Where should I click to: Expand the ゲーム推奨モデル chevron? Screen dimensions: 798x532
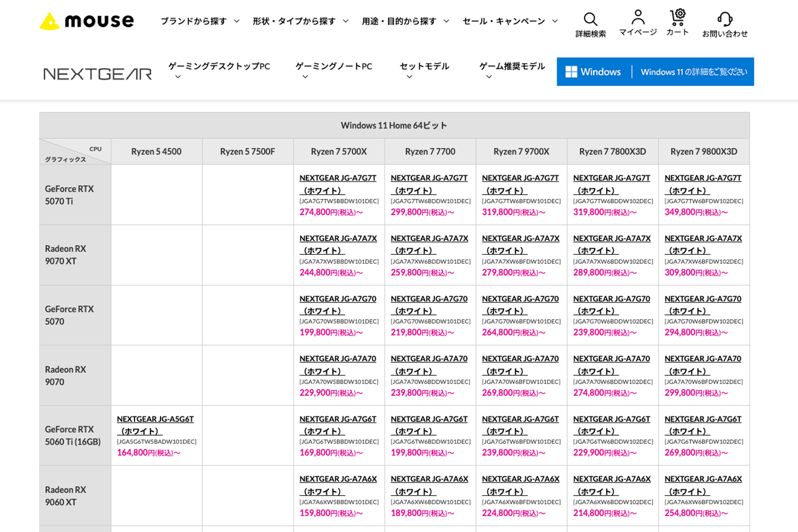489,77
